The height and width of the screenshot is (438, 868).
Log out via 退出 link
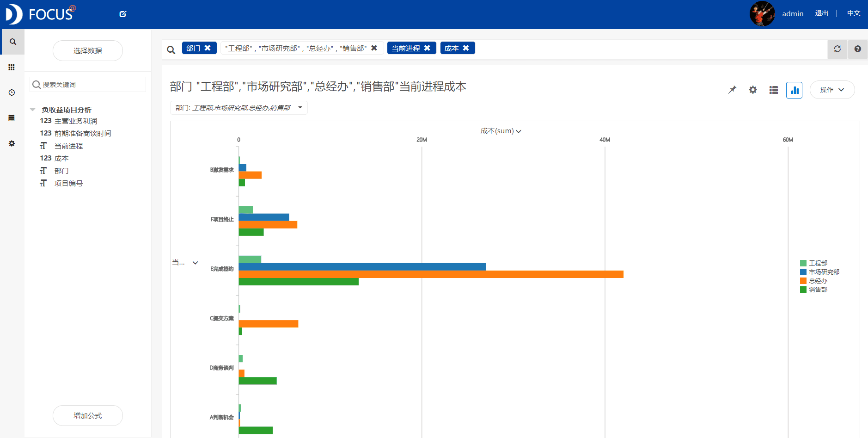click(x=821, y=13)
